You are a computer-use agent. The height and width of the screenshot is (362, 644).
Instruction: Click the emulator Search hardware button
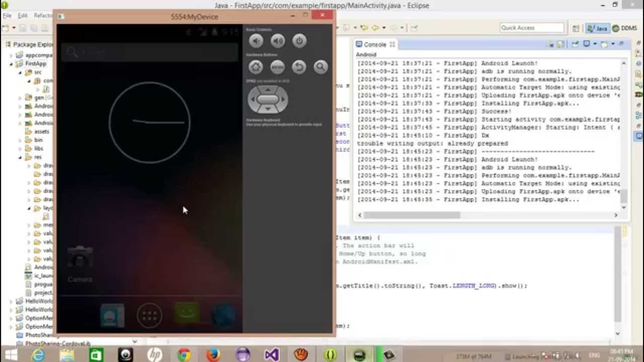(x=320, y=67)
